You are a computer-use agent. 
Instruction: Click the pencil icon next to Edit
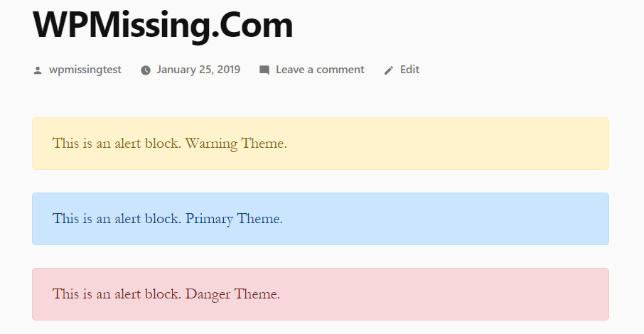(x=389, y=70)
